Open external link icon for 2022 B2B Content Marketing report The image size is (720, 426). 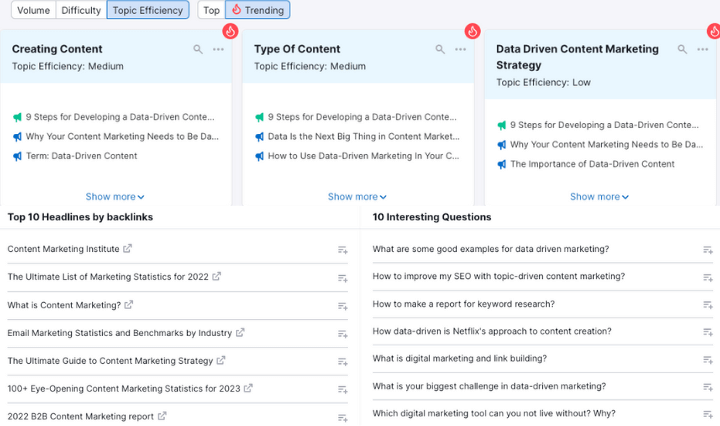(162, 416)
